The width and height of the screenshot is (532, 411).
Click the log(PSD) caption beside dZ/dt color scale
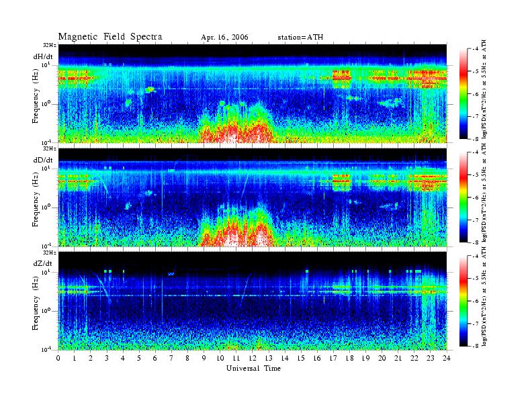(x=484, y=297)
